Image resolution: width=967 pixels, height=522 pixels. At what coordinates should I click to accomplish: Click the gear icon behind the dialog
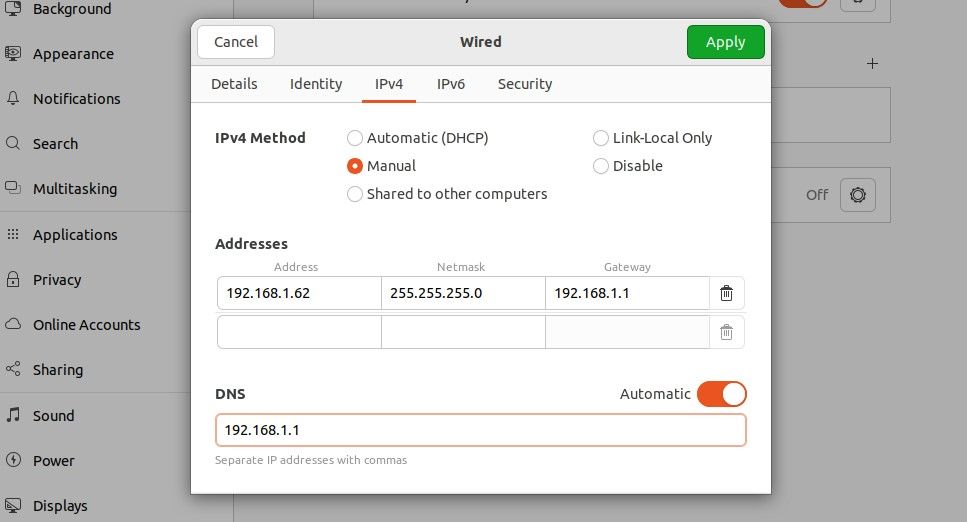click(857, 195)
